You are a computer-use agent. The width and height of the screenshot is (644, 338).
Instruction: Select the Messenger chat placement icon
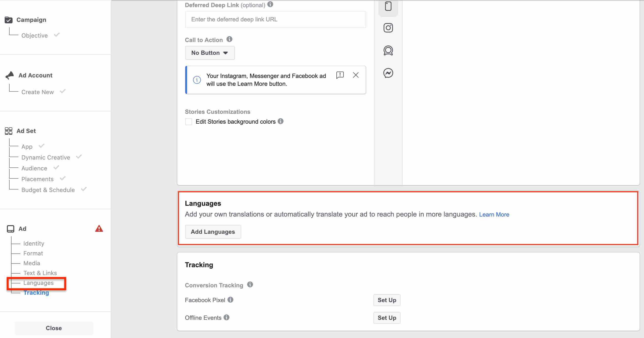[x=388, y=73]
